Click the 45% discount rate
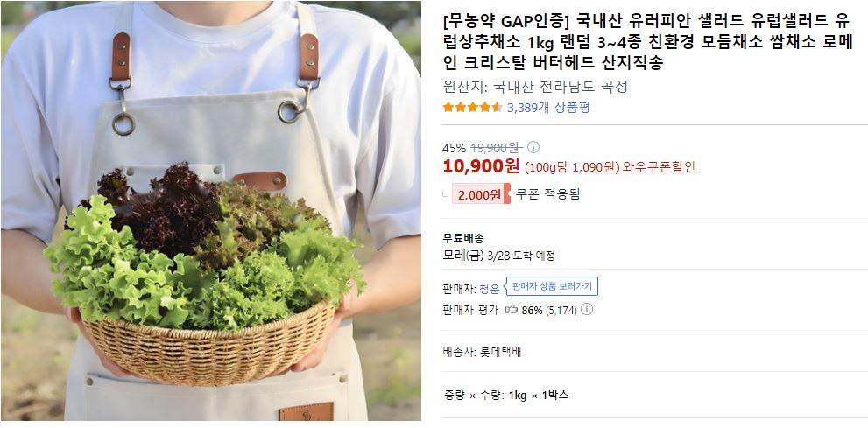Image resolution: width=868 pixels, height=428 pixels. [454, 148]
